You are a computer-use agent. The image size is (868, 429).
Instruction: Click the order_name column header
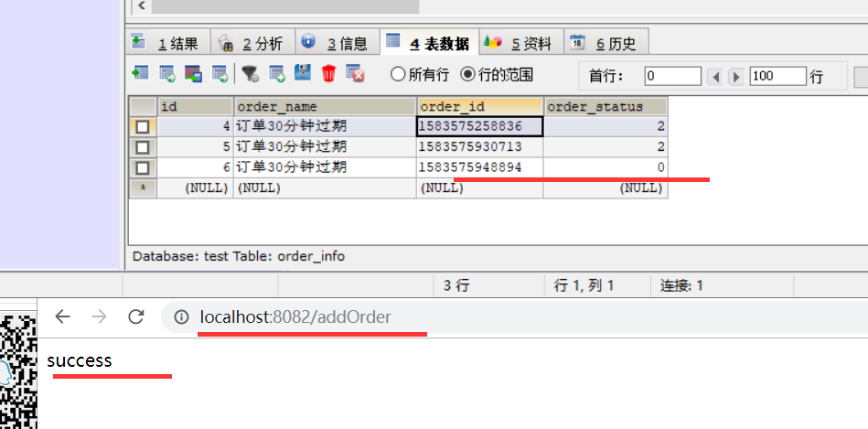pyautogui.click(x=325, y=106)
